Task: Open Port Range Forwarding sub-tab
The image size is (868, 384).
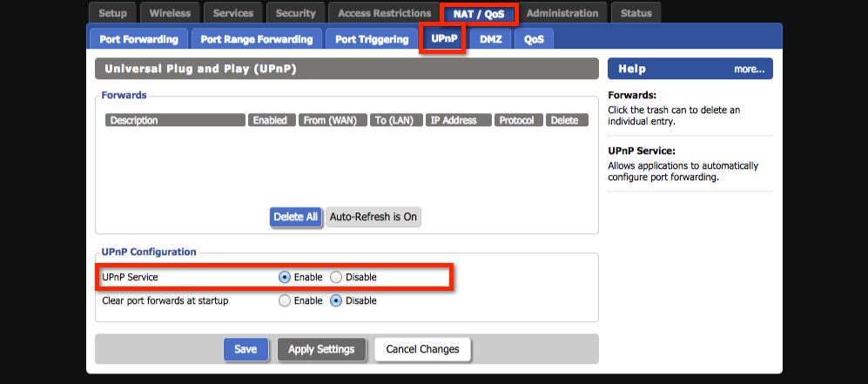Action: click(x=256, y=39)
